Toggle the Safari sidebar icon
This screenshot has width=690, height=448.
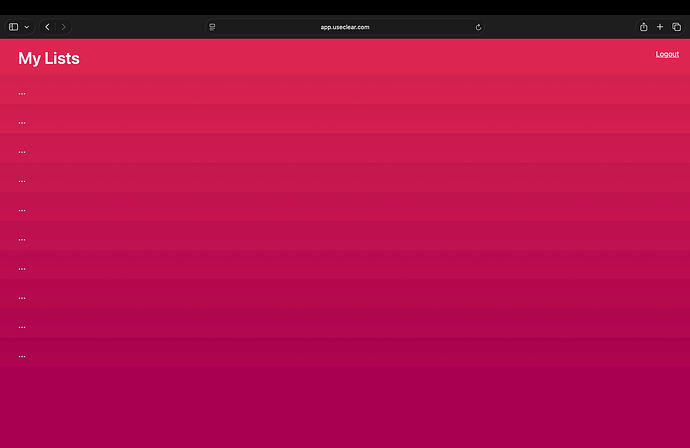pos(14,27)
